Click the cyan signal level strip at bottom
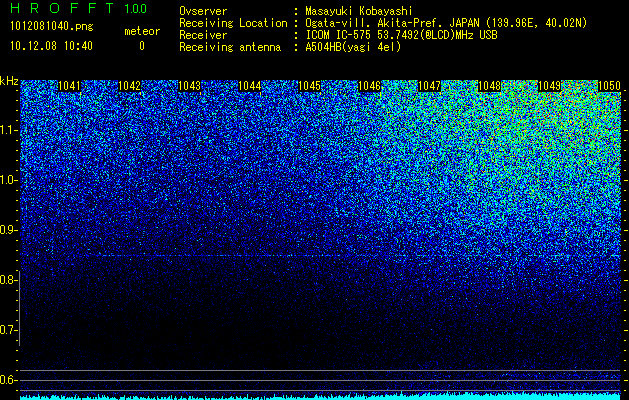 point(321,397)
